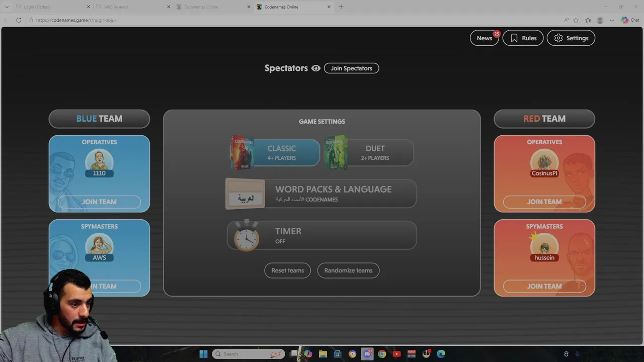Click the browser refresh button
Screen dimensions: 644x362
[19, 20]
